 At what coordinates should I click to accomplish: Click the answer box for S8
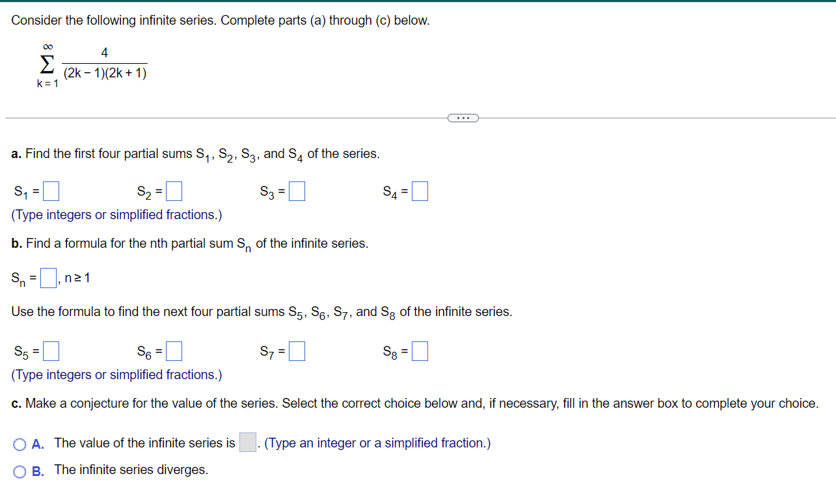click(x=420, y=351)
